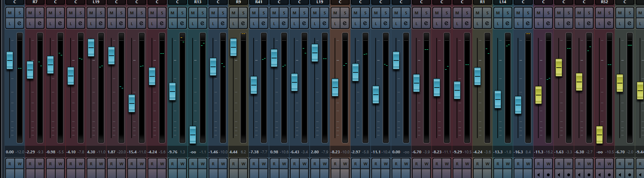Screen dimensions: 644x178
Task: Solo the 2.80 channel with S
Action: tap(325, 13)
